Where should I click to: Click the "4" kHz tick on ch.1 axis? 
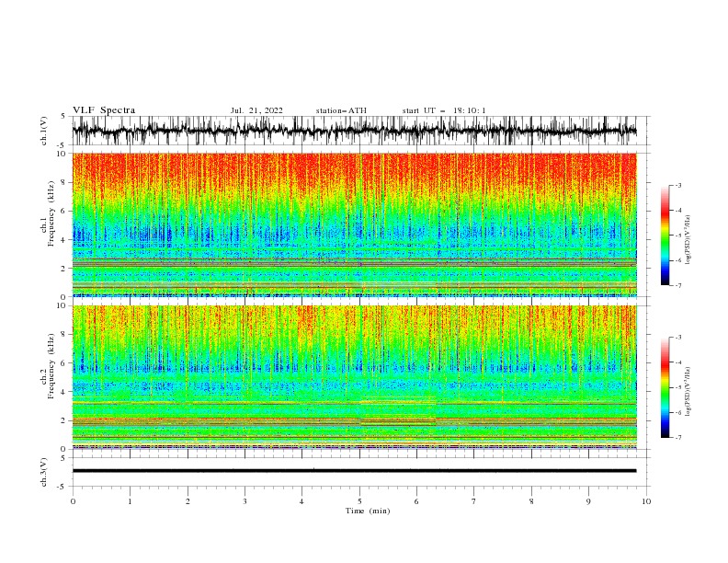[x=64, y=240]
